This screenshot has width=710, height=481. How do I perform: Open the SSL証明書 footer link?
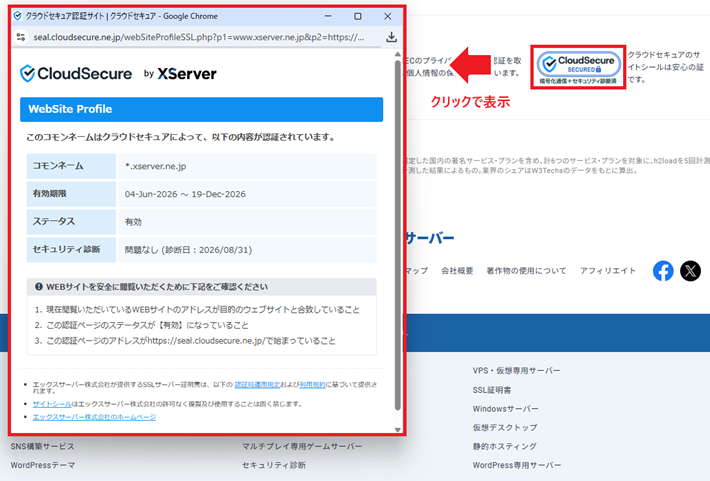coord(492,390)
